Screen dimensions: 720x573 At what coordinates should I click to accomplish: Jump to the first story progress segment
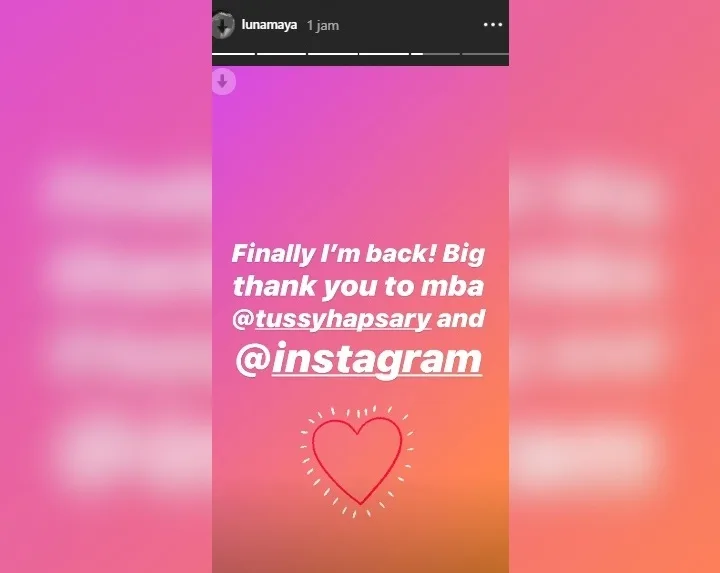click(233, 54)
